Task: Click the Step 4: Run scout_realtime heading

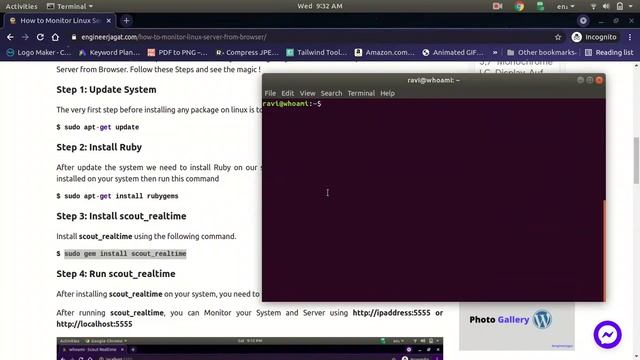Action: (x=116, y=274)
